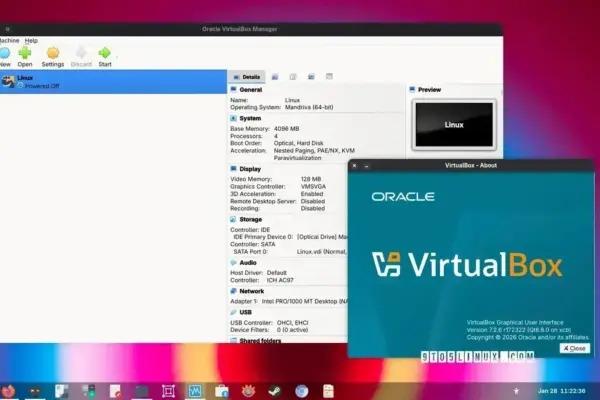Open the Machine menu
The height and width of the screenshot is (400, 600).
point(9,41)
